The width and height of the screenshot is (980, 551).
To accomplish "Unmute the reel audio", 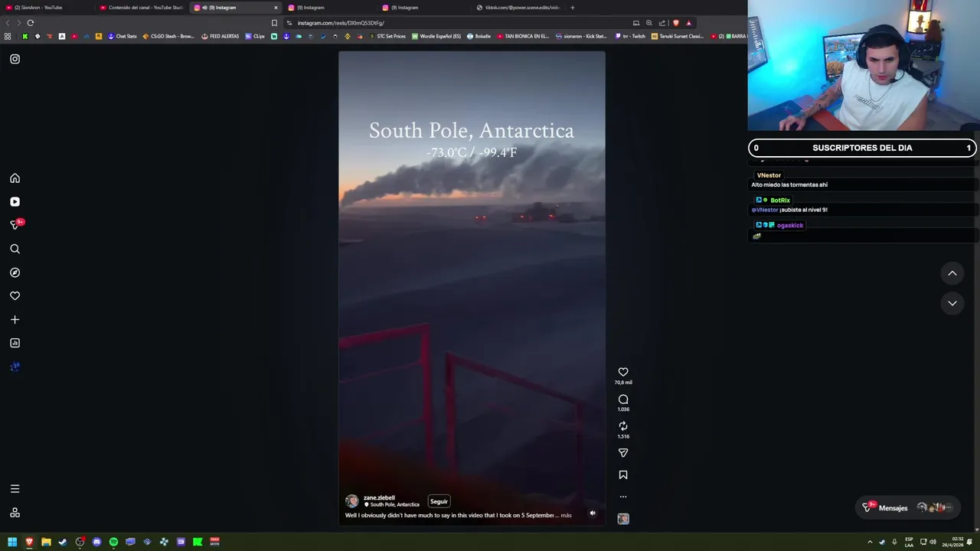I will pos(593,514).
